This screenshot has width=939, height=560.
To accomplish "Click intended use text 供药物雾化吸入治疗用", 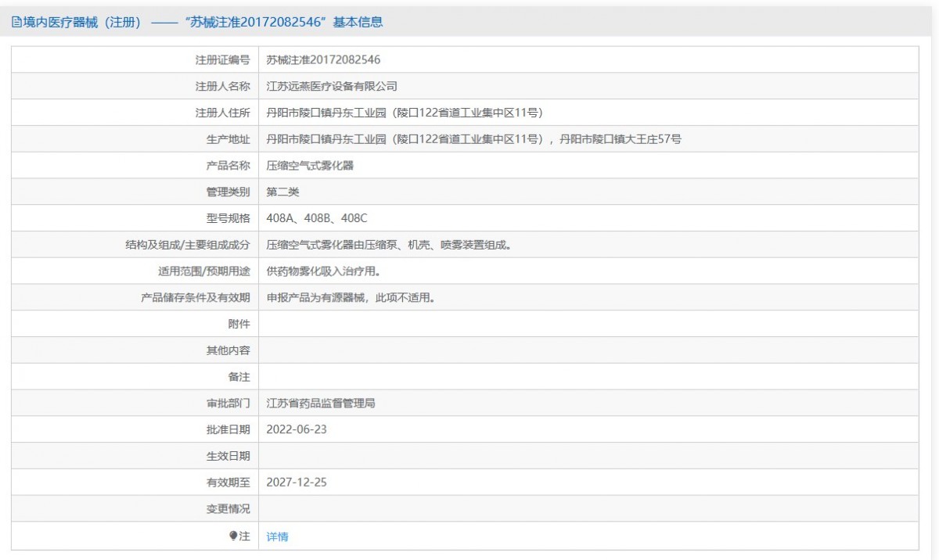I will coord(328,271).
